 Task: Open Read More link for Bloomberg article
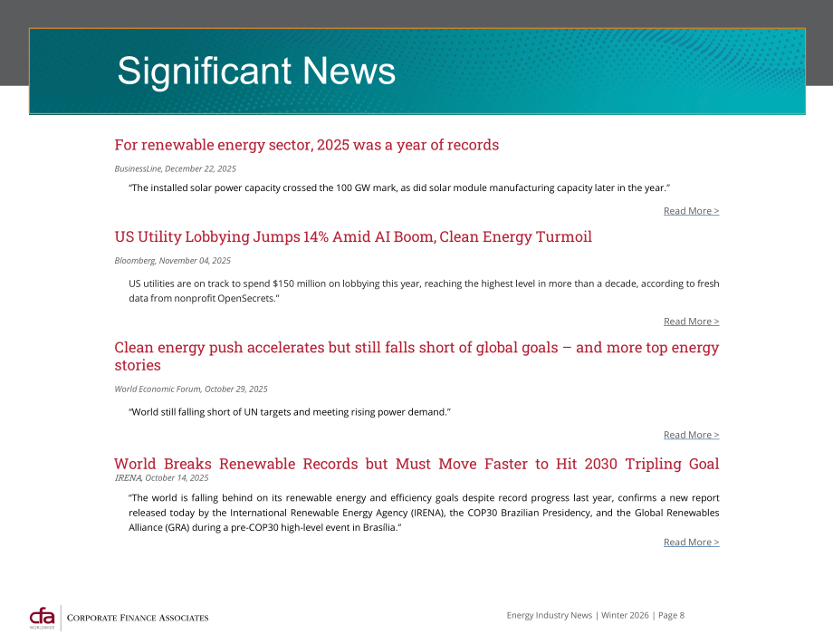tap(691, 322)
